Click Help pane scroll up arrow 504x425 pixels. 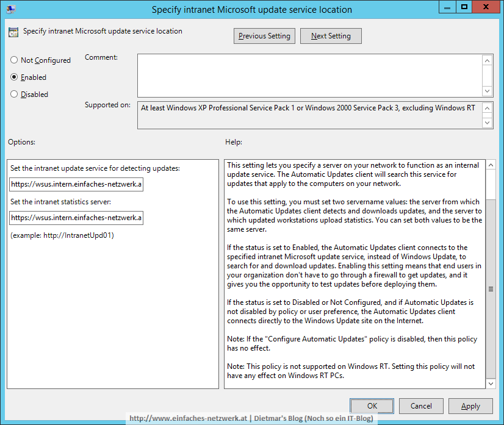(x=491, y=165)
